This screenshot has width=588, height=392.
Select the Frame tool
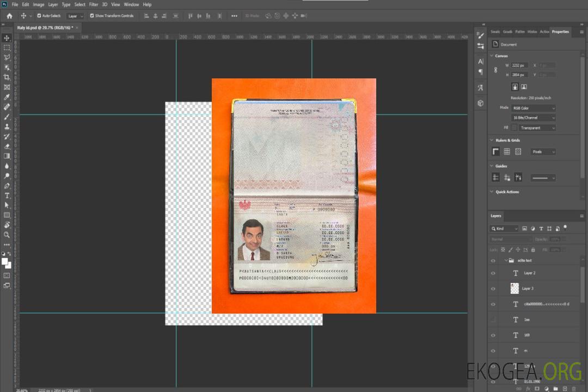(x=7, y=87)
